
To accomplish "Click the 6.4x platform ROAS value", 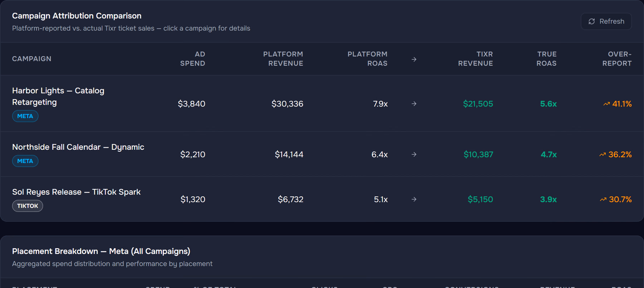I will (x=380, y=154).
